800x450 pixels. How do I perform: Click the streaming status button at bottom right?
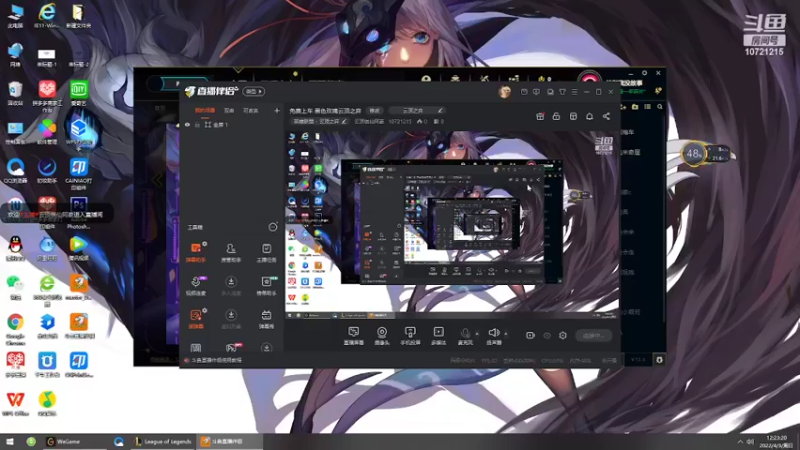coord(593,335)
